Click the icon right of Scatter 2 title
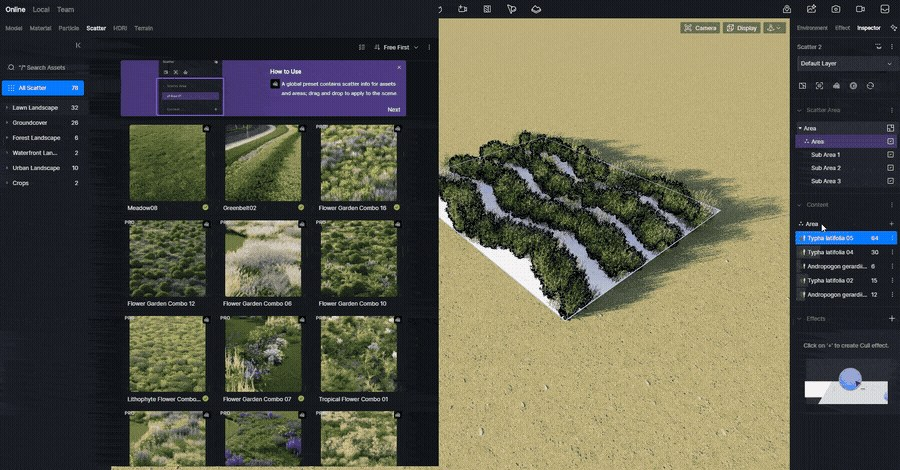Viewport: 900px width, 470px height. (x=878, y=46)
